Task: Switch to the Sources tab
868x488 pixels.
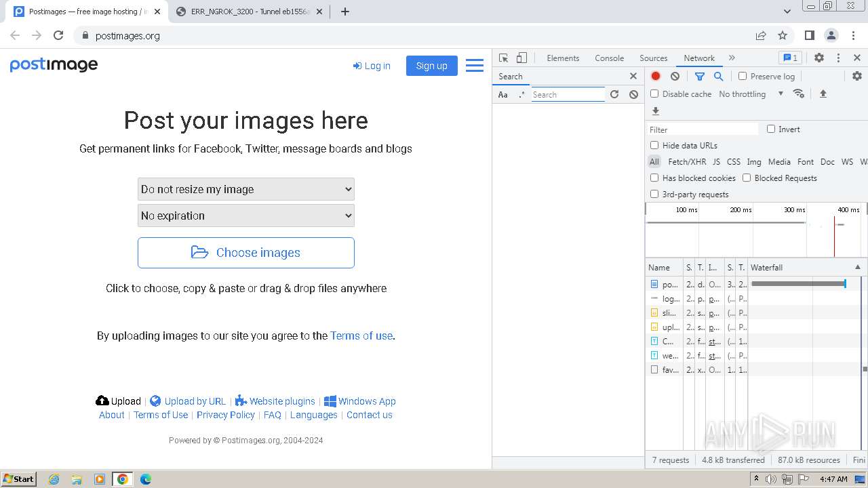Action: (654, 58)
